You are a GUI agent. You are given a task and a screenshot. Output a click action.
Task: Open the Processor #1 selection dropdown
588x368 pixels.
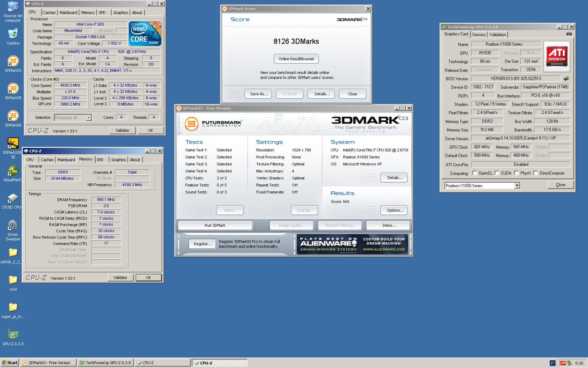72,118
